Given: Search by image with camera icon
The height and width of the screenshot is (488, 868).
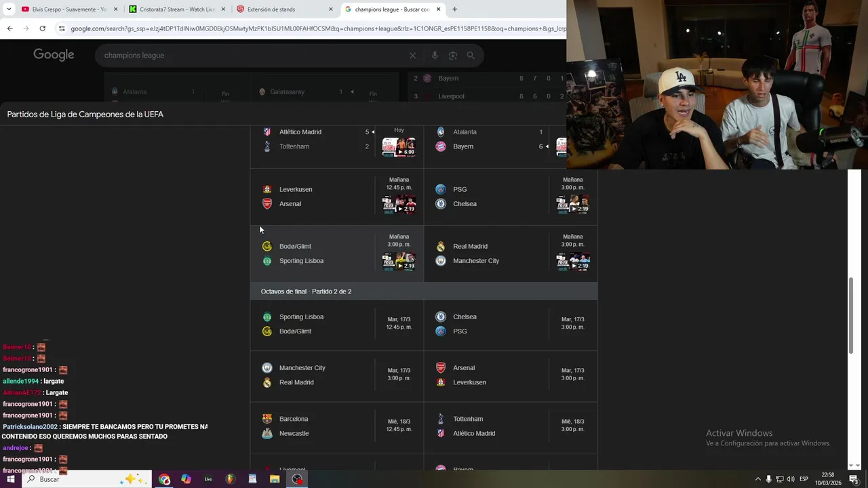Looking at the screenshot, I should [x=453, y=56].
